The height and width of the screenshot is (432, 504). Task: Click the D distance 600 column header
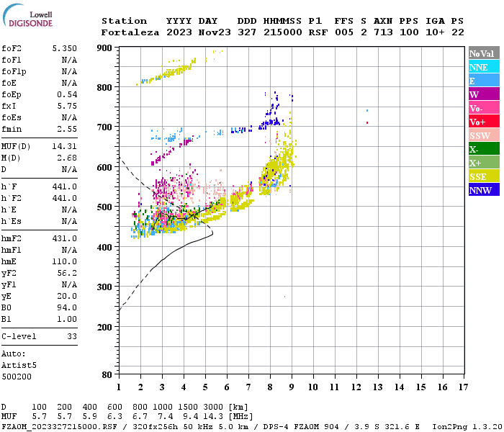click(114, 407)
